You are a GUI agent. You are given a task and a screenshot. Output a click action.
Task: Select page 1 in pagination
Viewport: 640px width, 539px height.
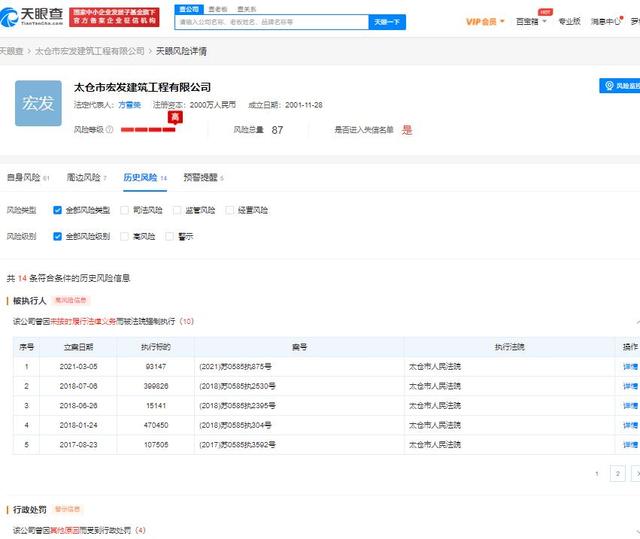coord(597,474)
